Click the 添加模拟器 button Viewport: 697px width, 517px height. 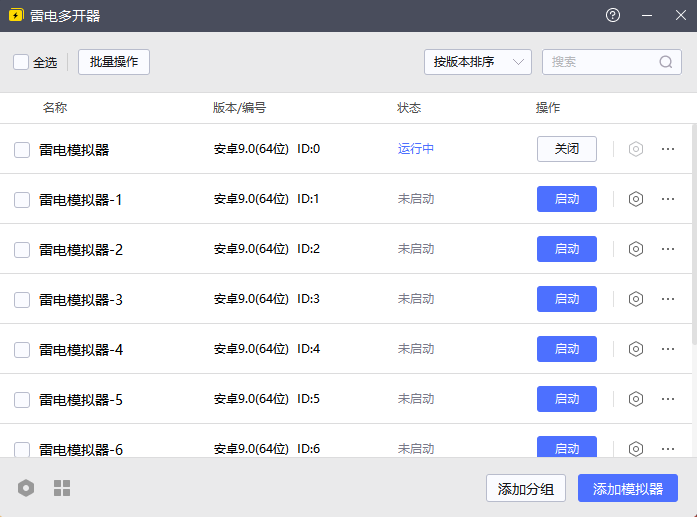[627, 489]
